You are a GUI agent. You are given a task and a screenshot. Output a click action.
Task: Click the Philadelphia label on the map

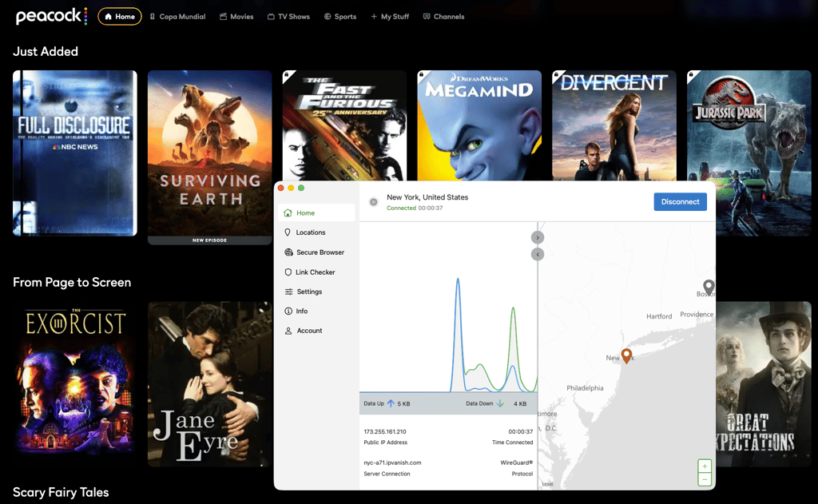(585, 388)
